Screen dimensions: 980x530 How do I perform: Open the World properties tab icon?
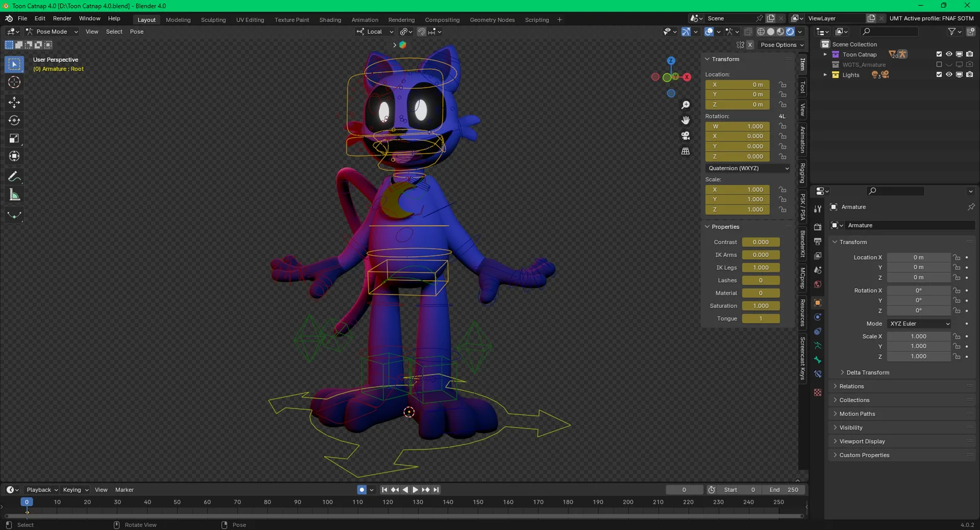click(818, 285)
